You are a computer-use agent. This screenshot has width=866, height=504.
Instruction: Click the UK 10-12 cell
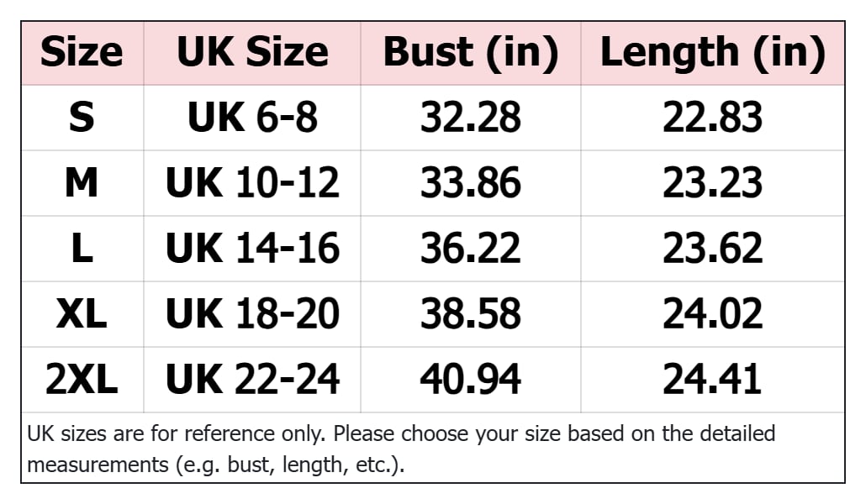coord(252,183)
